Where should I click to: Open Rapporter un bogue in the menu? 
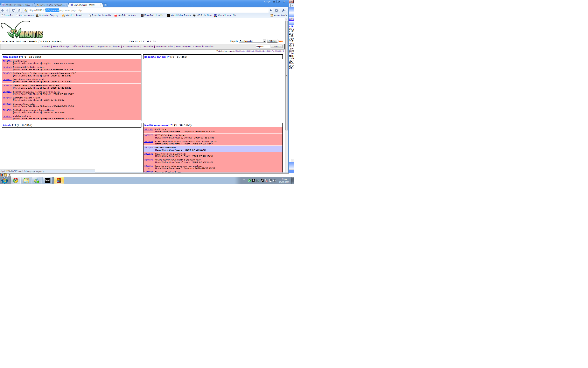(109, 47)
